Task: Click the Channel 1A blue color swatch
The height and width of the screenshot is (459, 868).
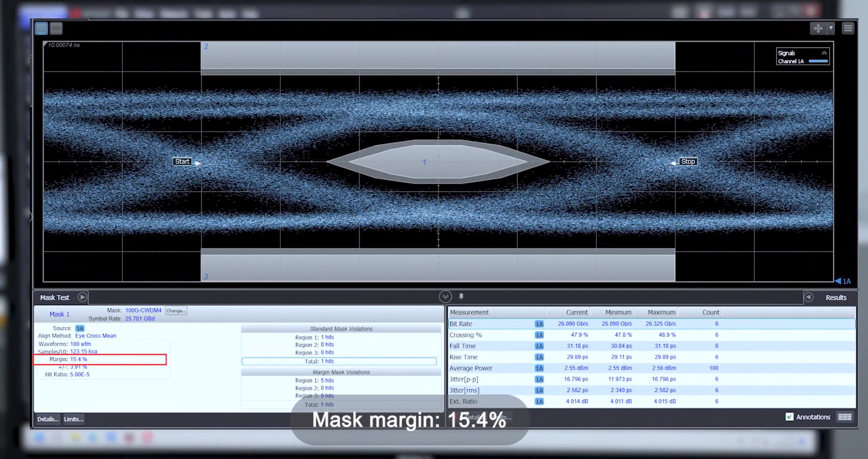Action: [818, 61]
